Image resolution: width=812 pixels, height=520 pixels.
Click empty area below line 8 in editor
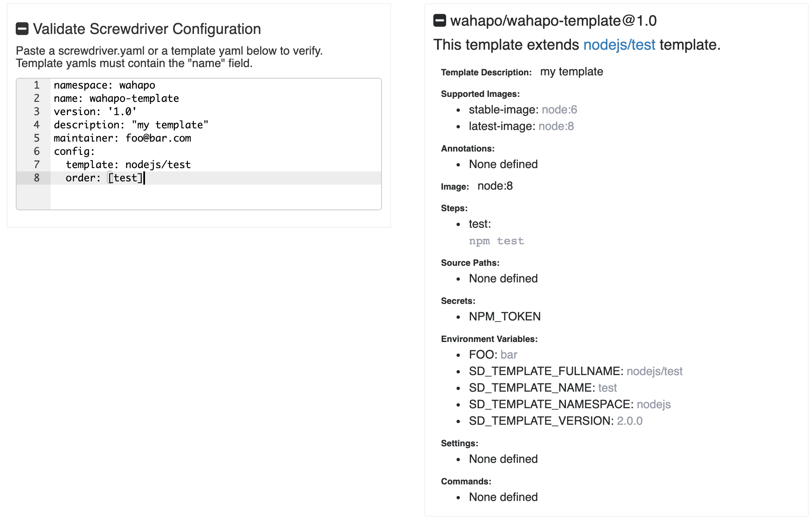click(215, 197)
